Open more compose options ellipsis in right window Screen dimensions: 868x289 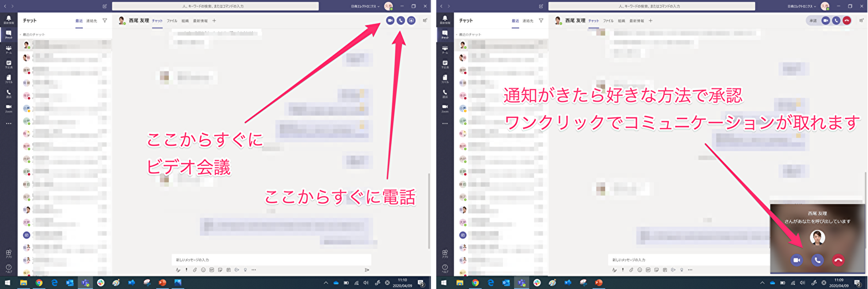(x=690, y=270)
